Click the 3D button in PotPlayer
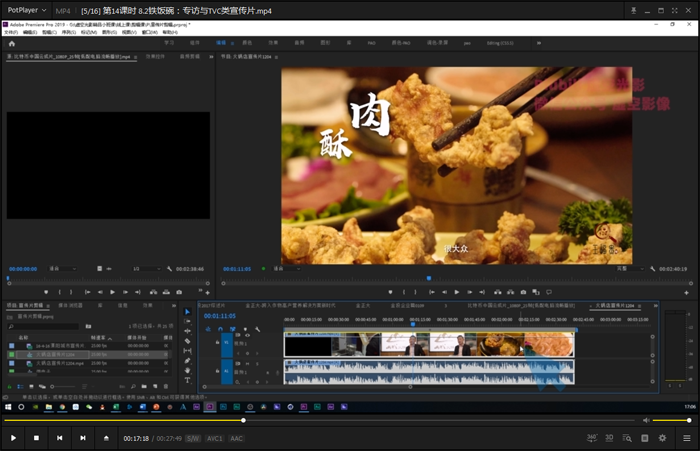The image size is (700, 451). (x=610, y=438)
